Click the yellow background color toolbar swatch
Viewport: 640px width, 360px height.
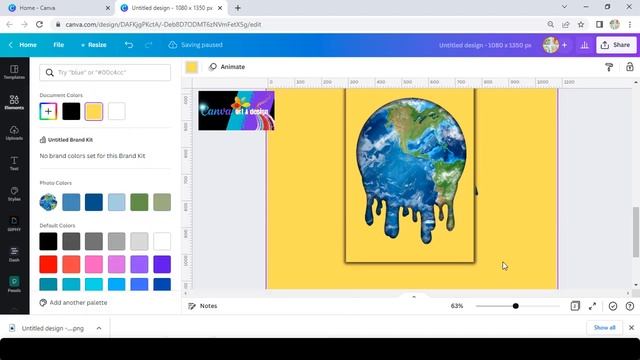point(191,67)
